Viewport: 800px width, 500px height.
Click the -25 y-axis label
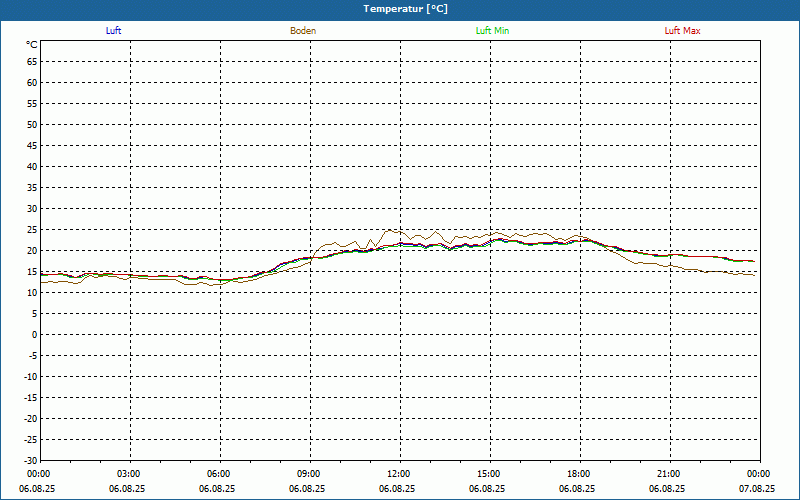pos(31,439)
